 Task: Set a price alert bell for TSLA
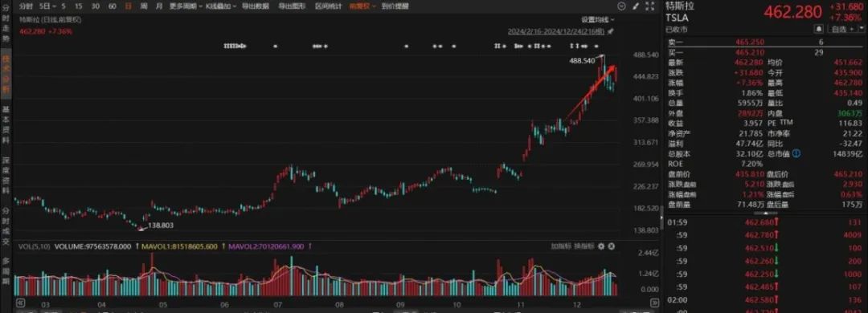pos(819,29)
